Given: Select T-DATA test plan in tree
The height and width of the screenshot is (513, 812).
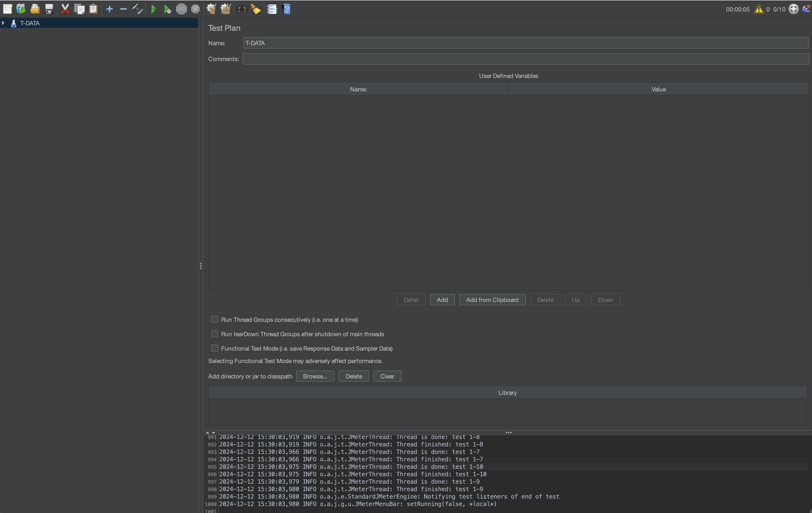Looking at the screenshot, I should point(30,23).
